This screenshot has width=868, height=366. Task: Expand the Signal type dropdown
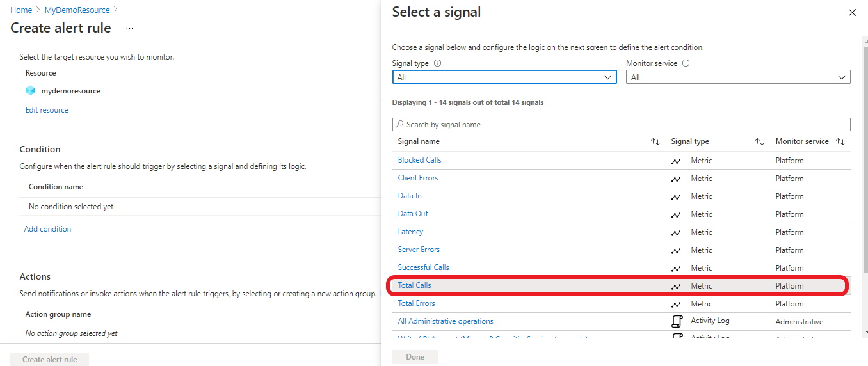coord(503,77)
